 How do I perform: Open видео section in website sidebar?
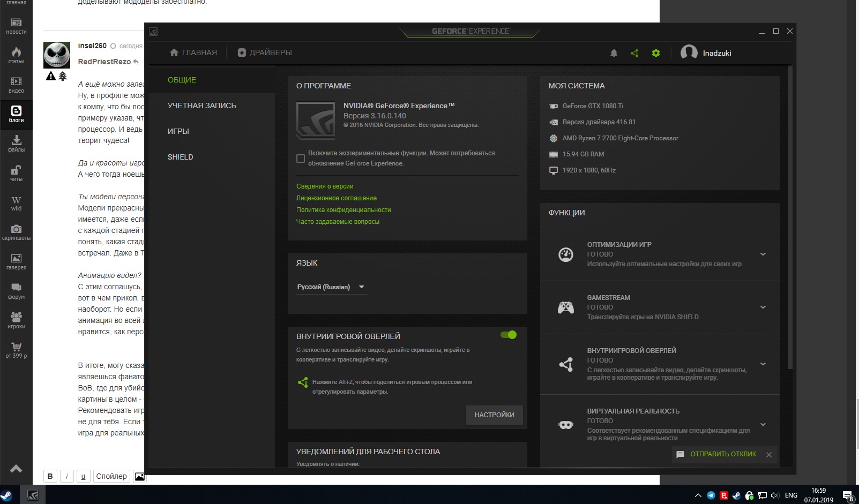click(x=16, y=85)
